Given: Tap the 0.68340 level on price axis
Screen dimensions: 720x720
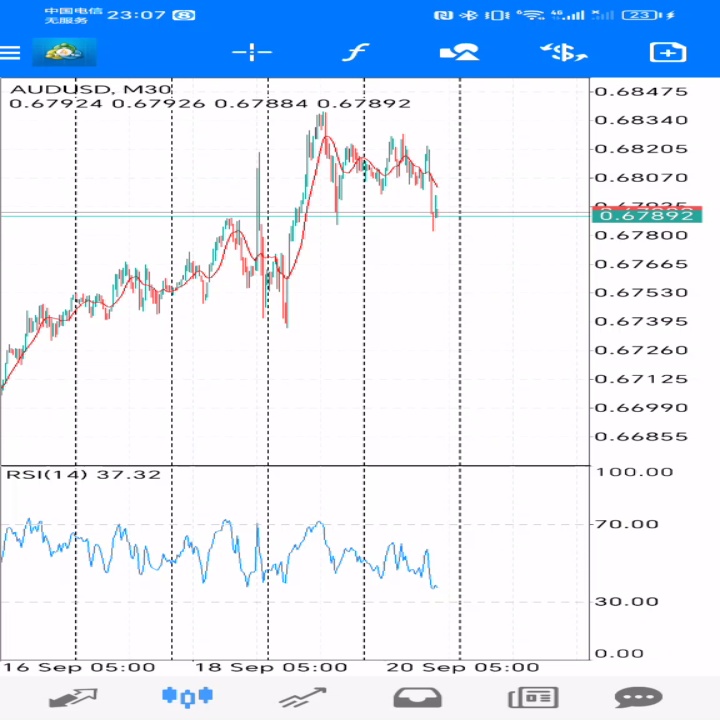Looking at the screenshot, I should tap(641, 120).
